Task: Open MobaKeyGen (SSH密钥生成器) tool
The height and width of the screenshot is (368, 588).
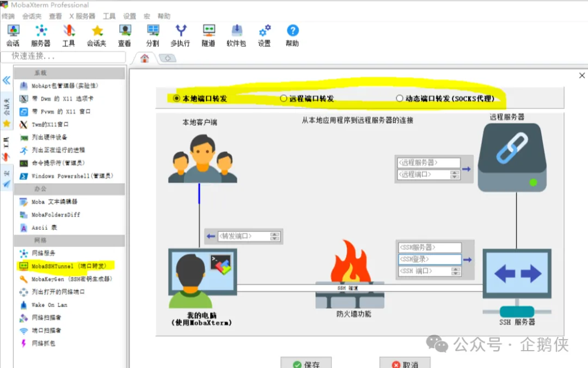Action: pyautogui.click(x=66, y=279)
